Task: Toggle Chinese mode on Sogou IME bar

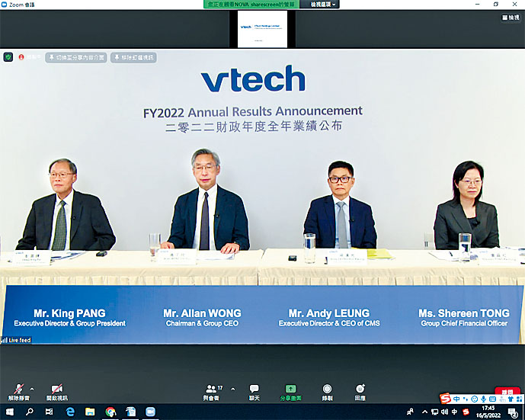Action: (x=456, y=399)
